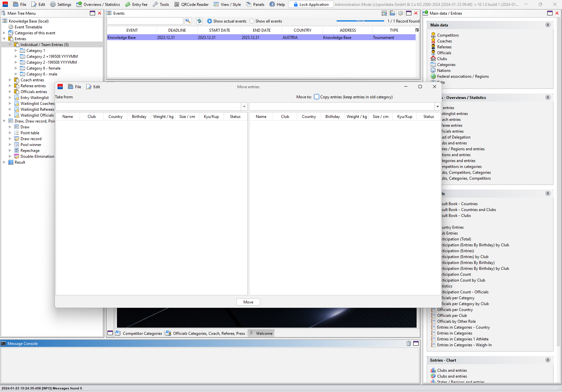Screen dimensions: 562x392
Task: Tick Copy entries (keep entries in old category)
Action: 317,97
